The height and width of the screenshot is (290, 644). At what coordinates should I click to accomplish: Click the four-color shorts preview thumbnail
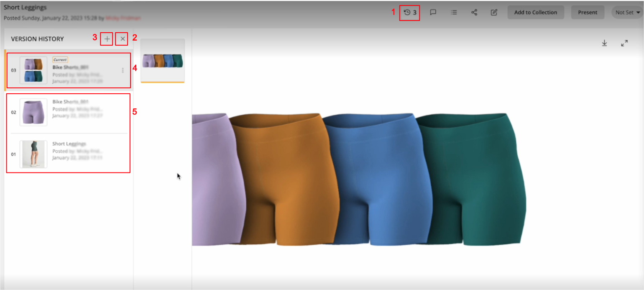pyautogui.click(x=163, y=61)
